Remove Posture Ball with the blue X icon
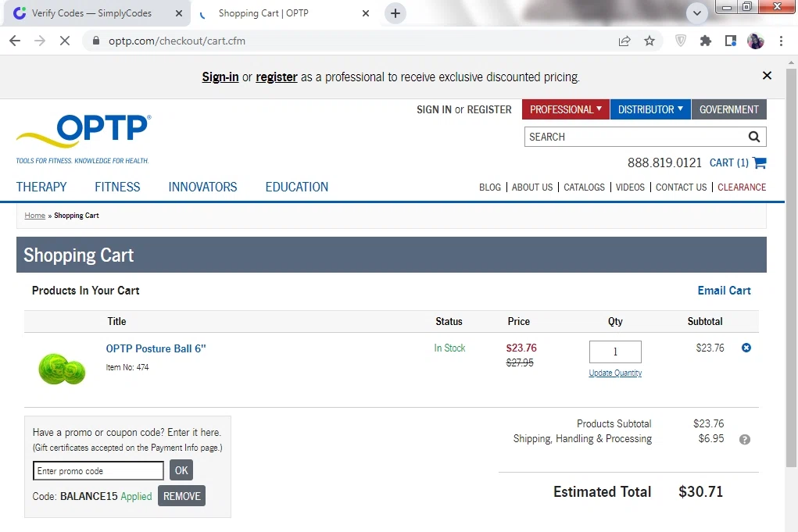798x532 pixels. [746, 348]
